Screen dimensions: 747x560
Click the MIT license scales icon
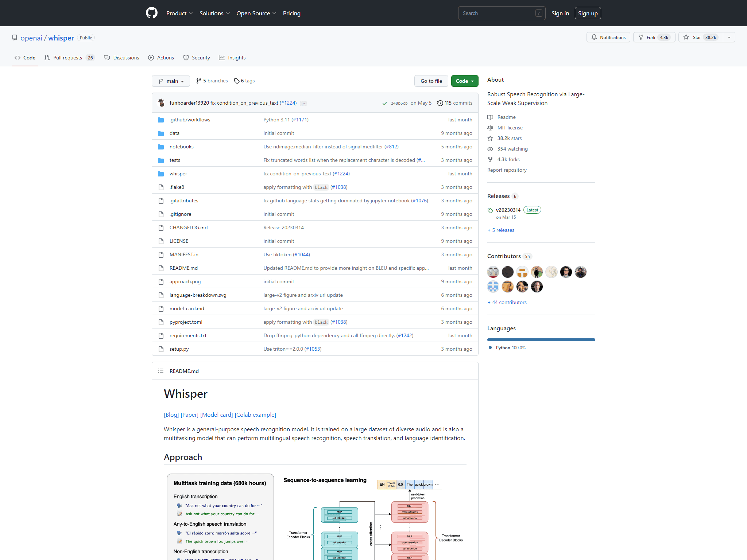click(490, 128)
